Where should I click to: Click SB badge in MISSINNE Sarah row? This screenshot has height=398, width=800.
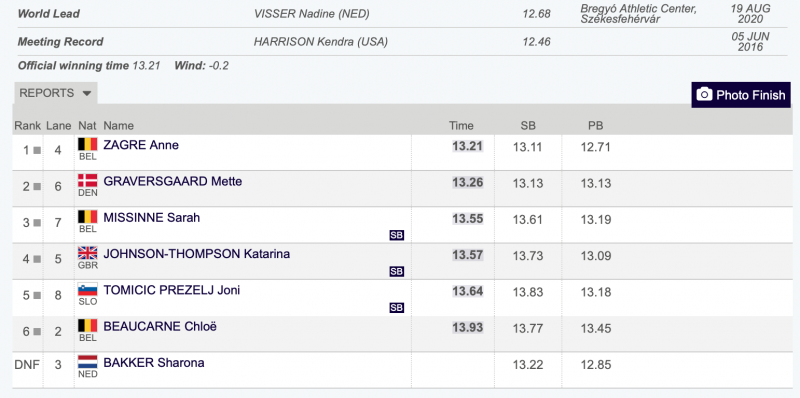[396, 235]
